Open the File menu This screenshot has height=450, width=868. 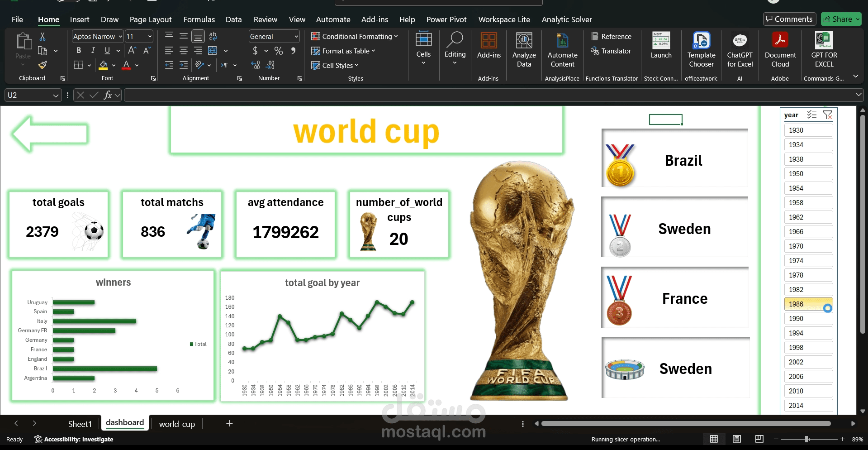tap(17, 19)
